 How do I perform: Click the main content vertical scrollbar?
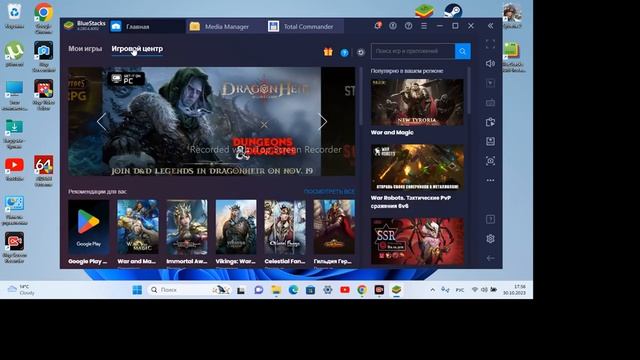pyautogui.click(x=361, y=97)
